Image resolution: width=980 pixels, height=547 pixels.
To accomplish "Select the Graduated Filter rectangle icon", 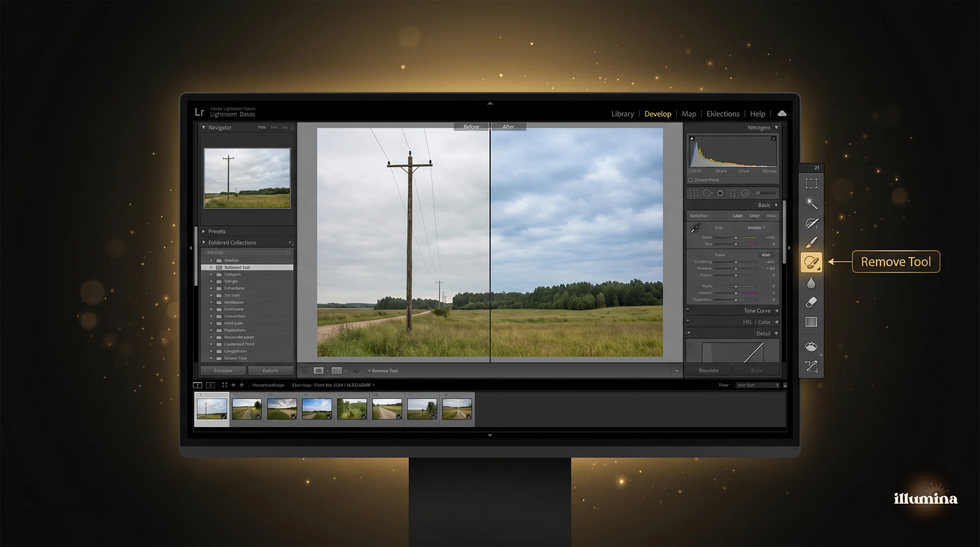I will pos(811,322).
